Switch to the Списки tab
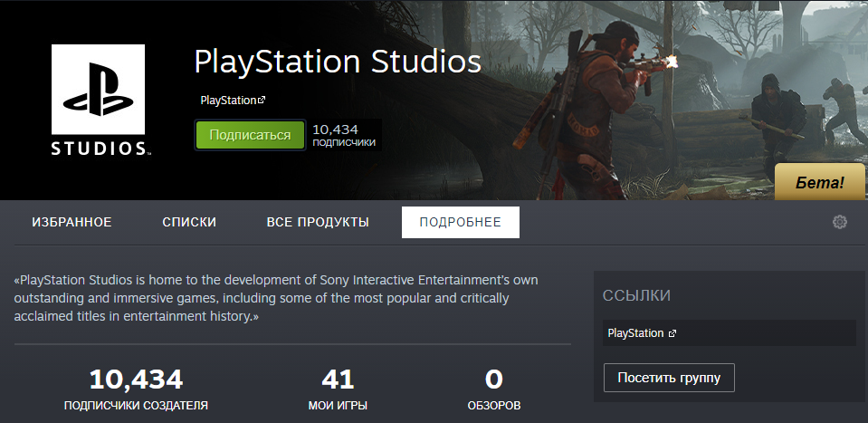The width and height of the screenshot is (868, 423). [x=189, y=222]
